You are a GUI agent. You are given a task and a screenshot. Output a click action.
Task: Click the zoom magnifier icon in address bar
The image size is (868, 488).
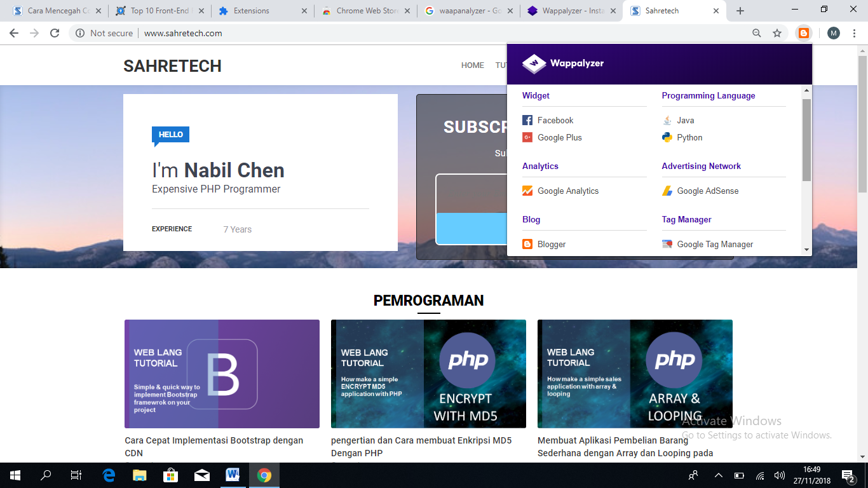(x=756, y=33)
